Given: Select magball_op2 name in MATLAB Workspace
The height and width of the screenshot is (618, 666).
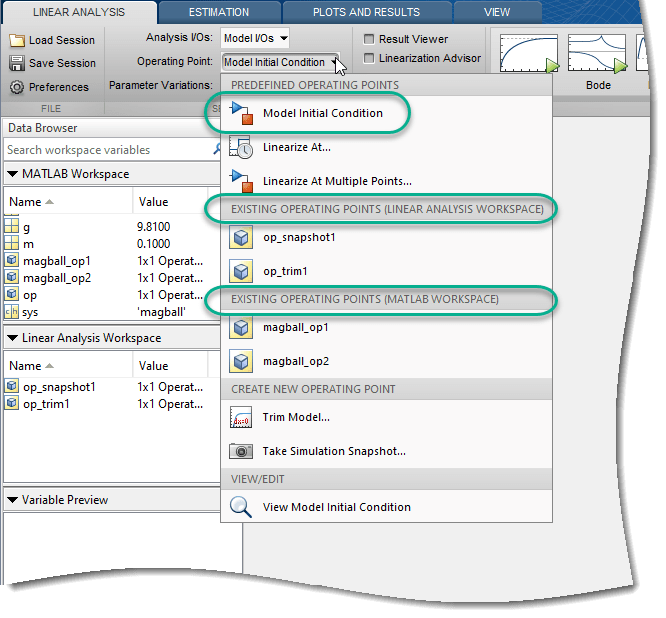Looking at the screenshot, I should click(57, 278).
